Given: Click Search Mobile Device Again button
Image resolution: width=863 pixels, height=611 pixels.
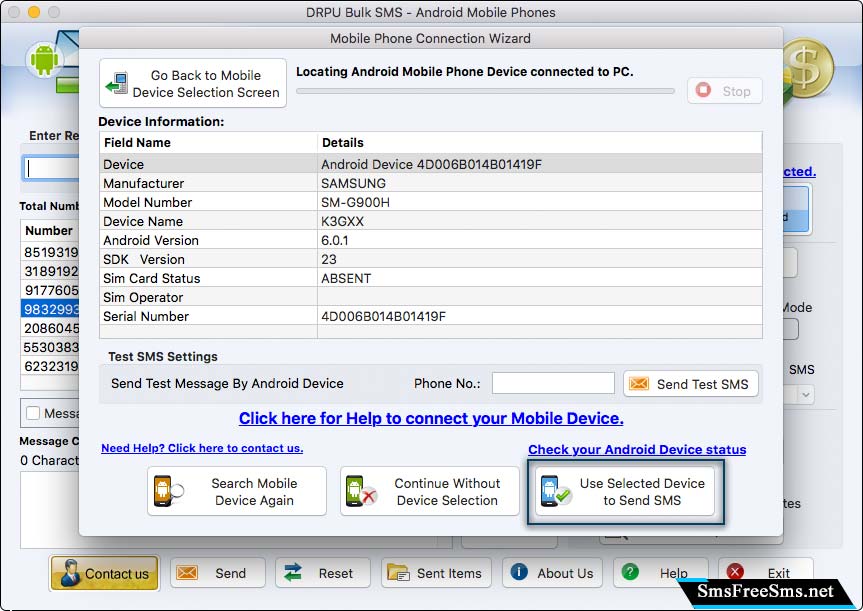Looking at the screenshot, I should point(237,491).
